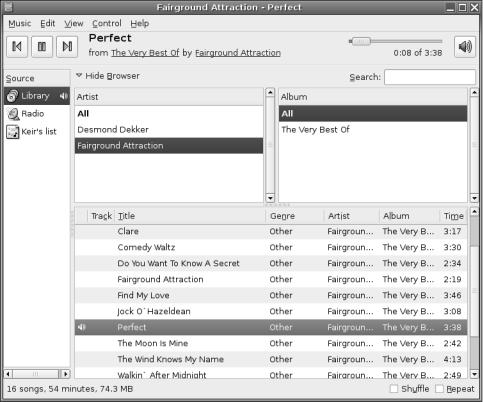Image resolution: width=483 pixels, height=402 pixels.
Task: Select All in the Artist list
Action: coord(169,114)
